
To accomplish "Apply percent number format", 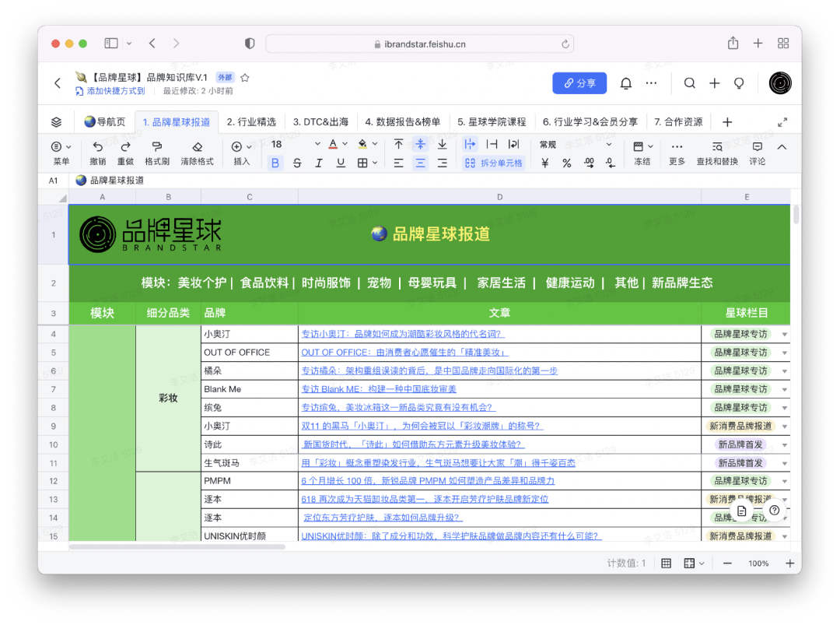I will 567,163.
